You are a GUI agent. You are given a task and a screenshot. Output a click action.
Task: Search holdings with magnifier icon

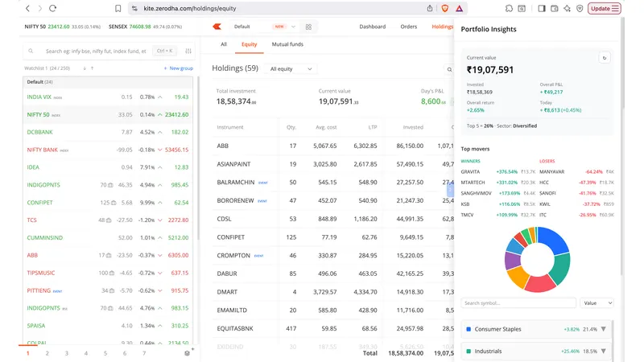coord(449,69)
